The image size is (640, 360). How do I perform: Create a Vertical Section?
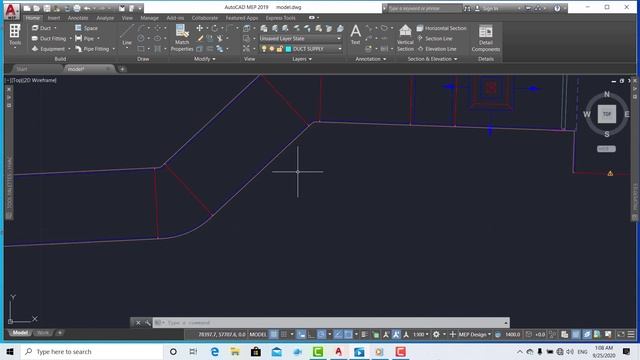pyautogui.click(x=405, y=38)
